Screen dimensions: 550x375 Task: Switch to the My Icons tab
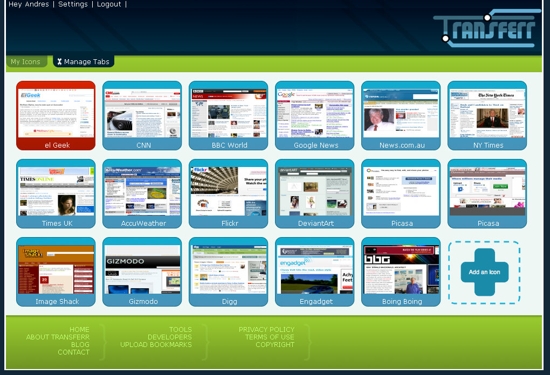26,62
